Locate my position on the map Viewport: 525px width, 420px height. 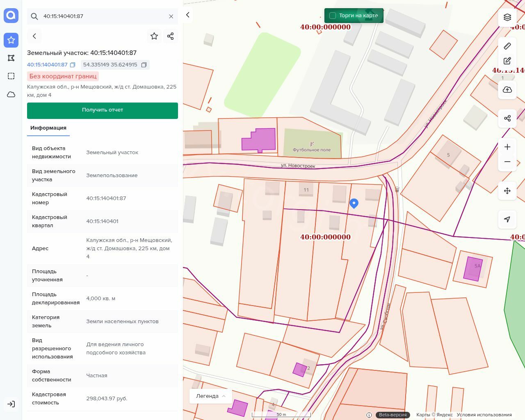pos(507,219)
